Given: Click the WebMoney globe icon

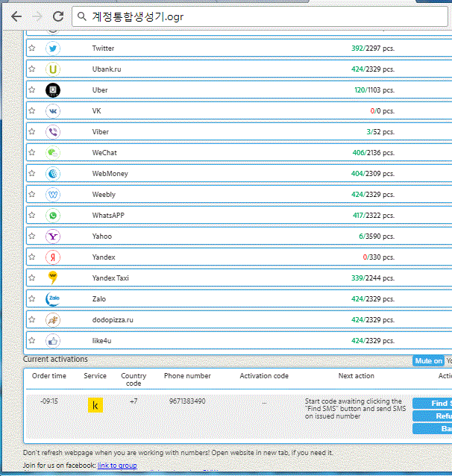Looking at the screenshot, I should coord(53,174).
